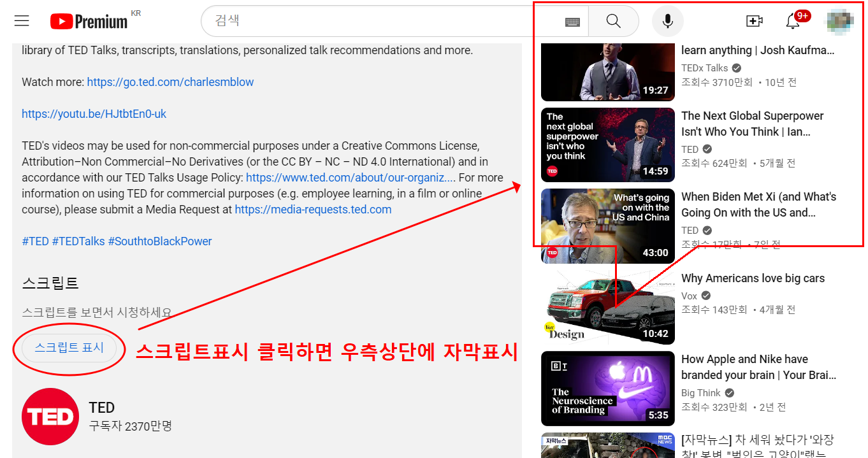
Task: Open the Neuroscience of Branding thumbnail
Action: (607, 389)
